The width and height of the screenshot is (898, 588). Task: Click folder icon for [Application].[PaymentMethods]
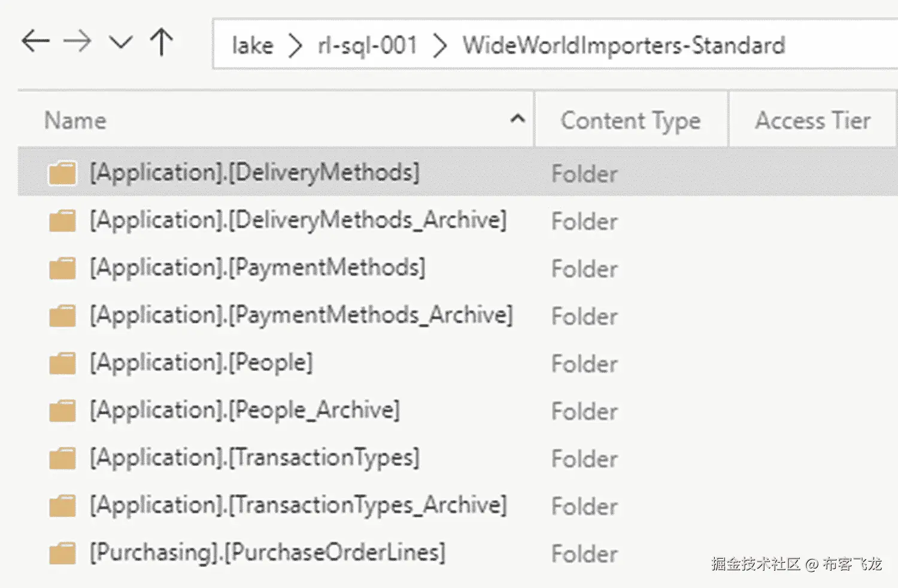coord(62,268)
